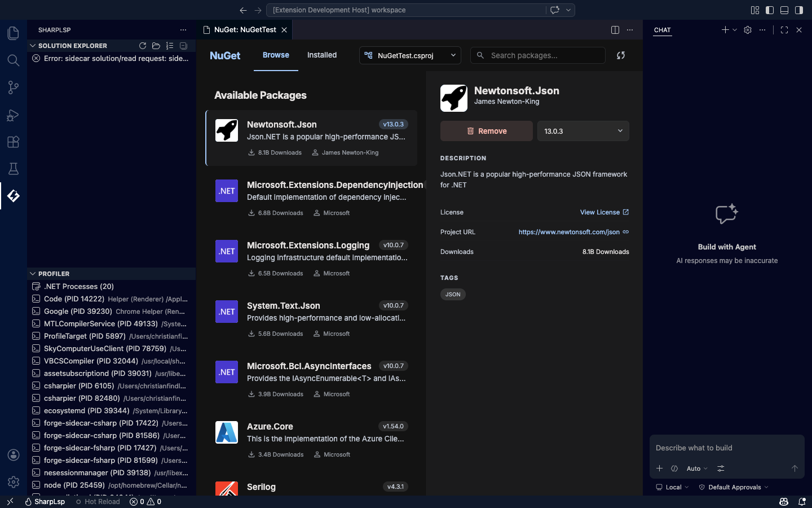Click Hot Reload in the status bar
The height and width of the screenshot is (508, 812).
coord(98,502)
